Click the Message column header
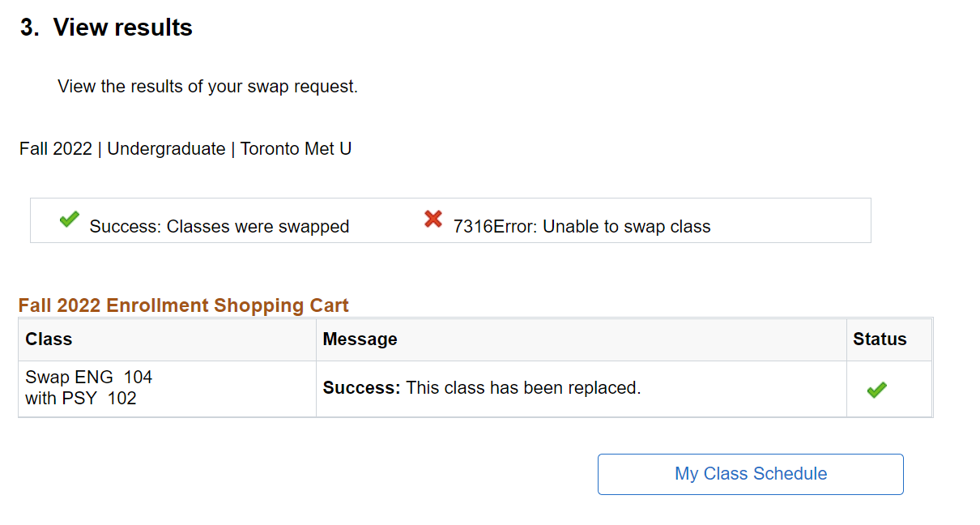 (360, 339)
